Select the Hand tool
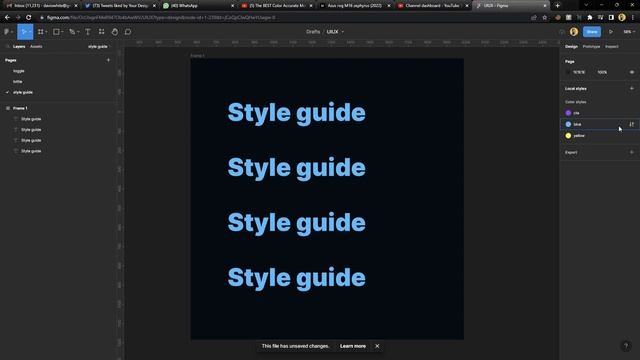 [x=115, y=31]
